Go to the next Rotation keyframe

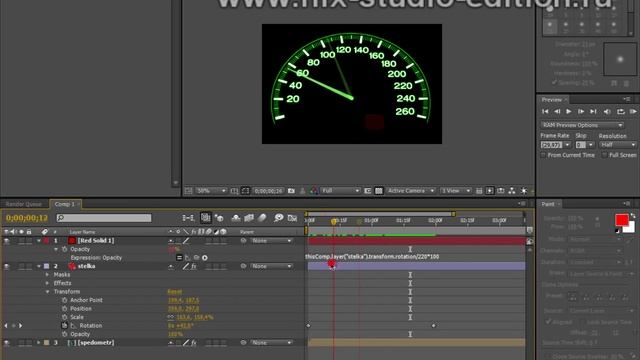pos(20,326)
